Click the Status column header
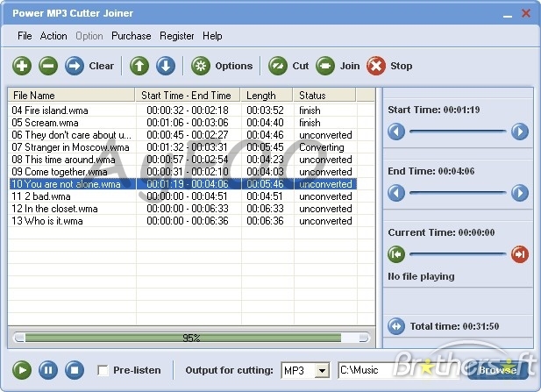 point(324,96)
